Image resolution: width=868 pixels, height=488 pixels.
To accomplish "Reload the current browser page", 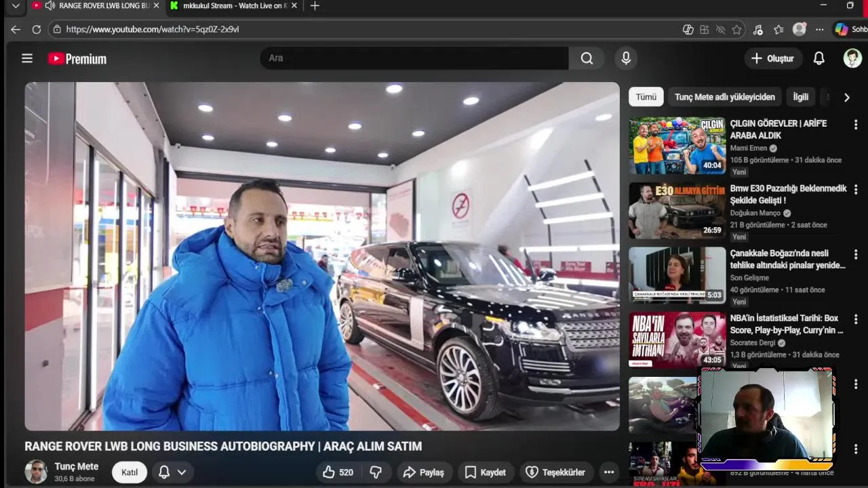I will pos(37,29).
